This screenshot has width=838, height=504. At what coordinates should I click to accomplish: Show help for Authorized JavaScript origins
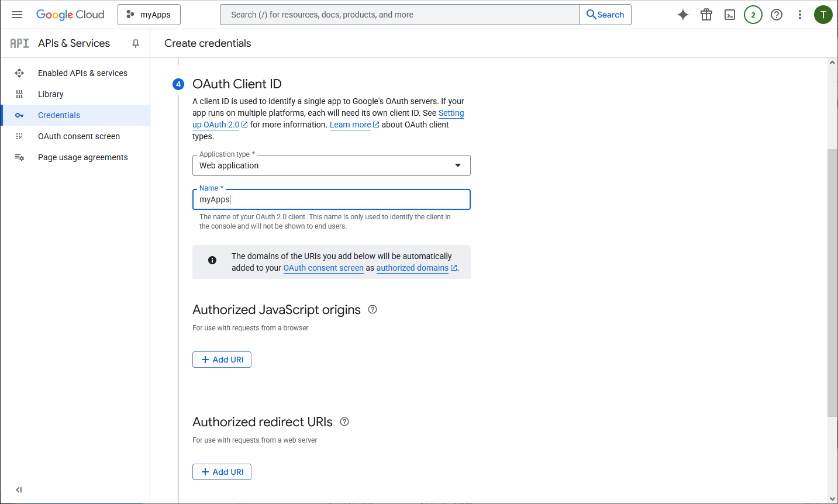pos(373,309)
